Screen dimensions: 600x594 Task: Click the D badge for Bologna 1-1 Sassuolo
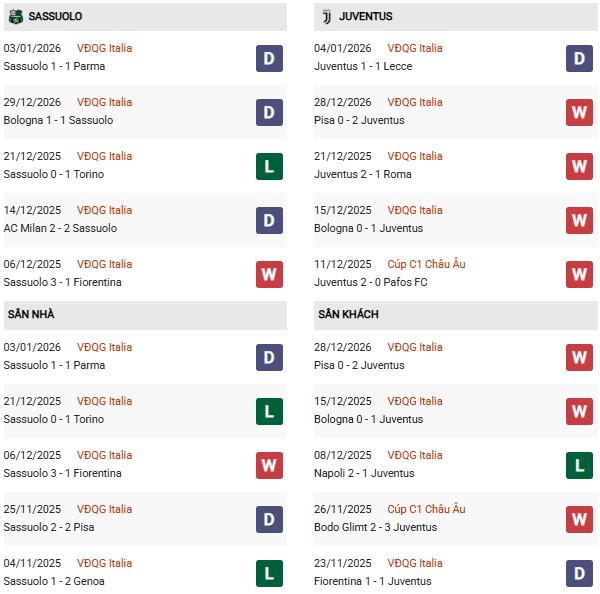(x=269, y=112)
